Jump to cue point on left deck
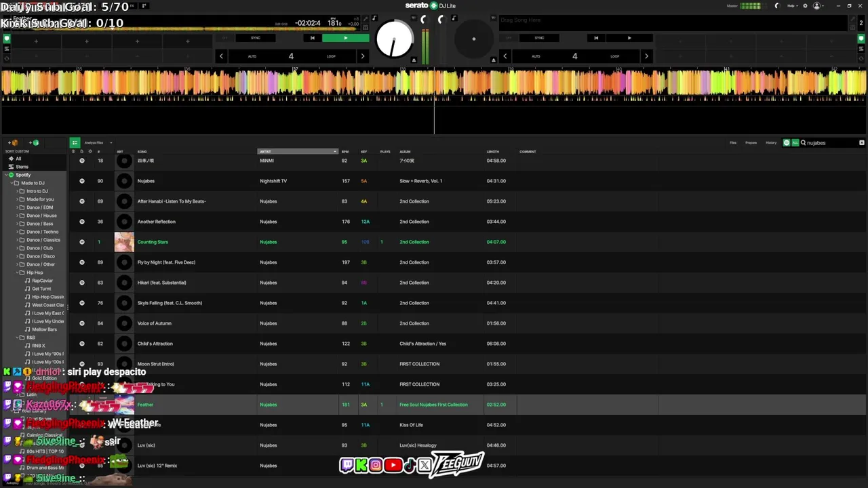Viewport: 868px width, 488px height. click(x=312, y=38)
